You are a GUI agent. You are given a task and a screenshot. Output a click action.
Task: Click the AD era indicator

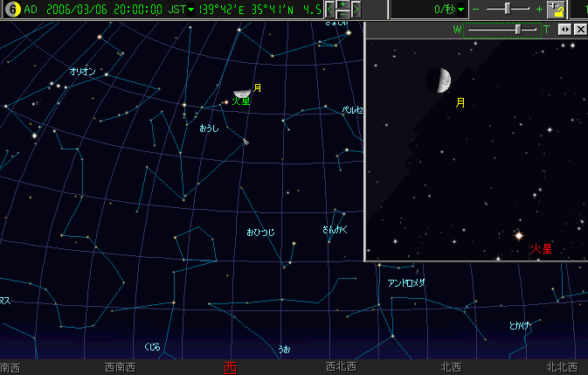(31, 10)
